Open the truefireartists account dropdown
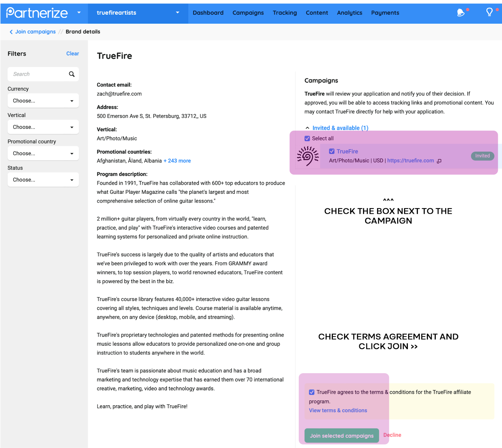The width and height of the screenshot is (502, 448). pyautogui.click(x=138, y=13)
